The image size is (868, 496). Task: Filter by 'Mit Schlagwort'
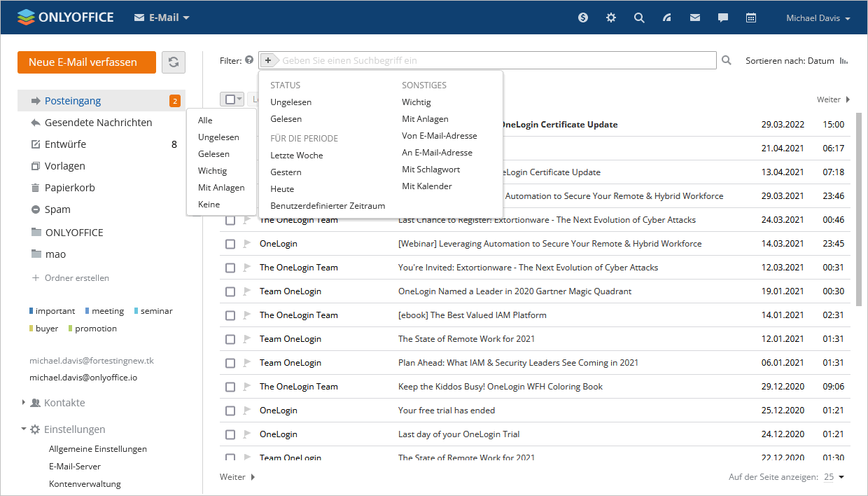click(431, 170)
